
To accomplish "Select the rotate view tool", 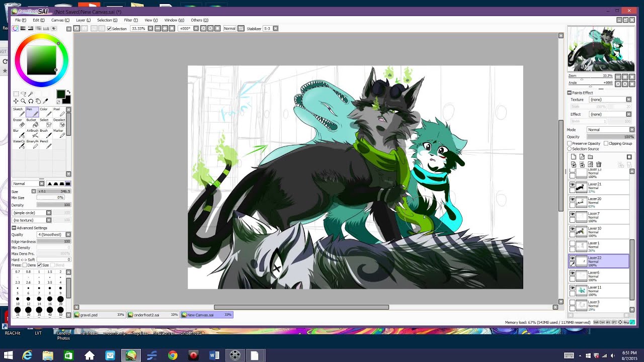I will pos(31,101).
